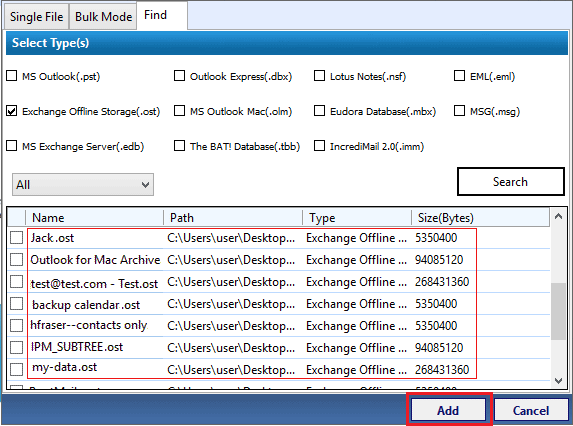Enable MS Exchange Server(.edb) type
Viewport: 573px width, 426px height.
(12, 146)
